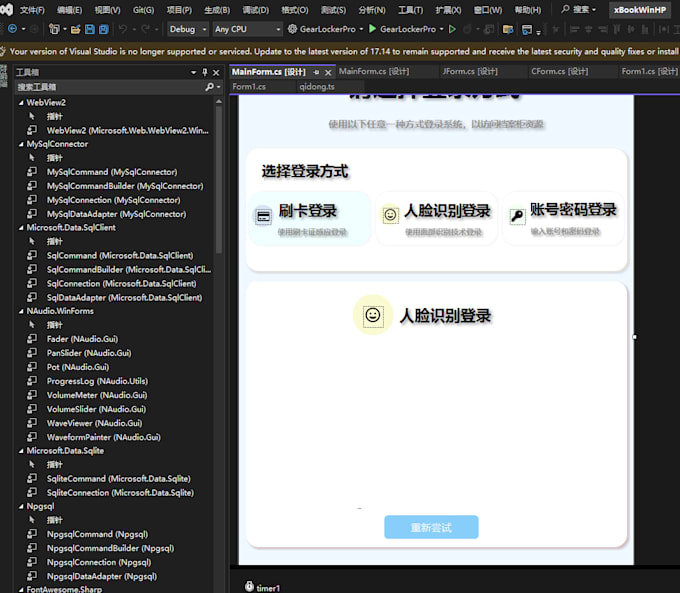Open the Debug configuration dropdown

187,29
